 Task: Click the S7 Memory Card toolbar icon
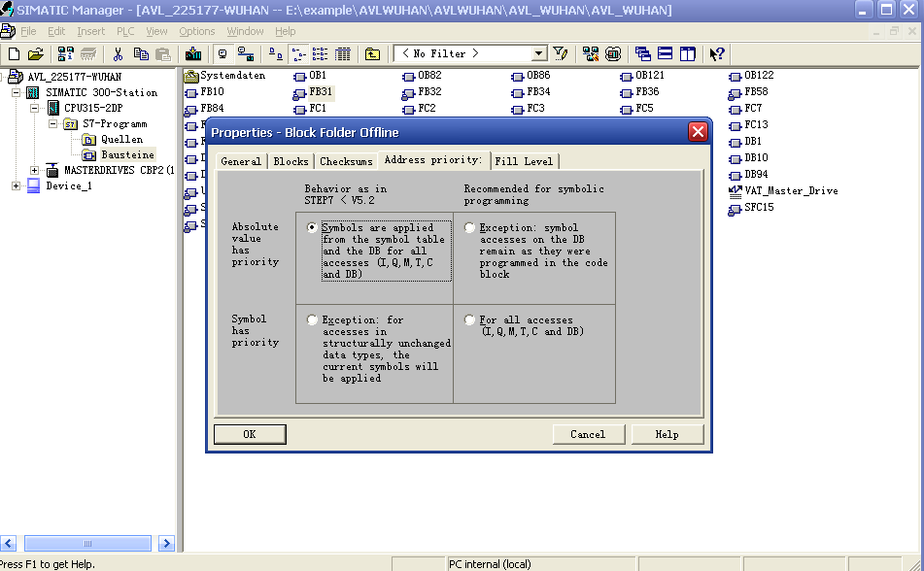tap(88, 54)
